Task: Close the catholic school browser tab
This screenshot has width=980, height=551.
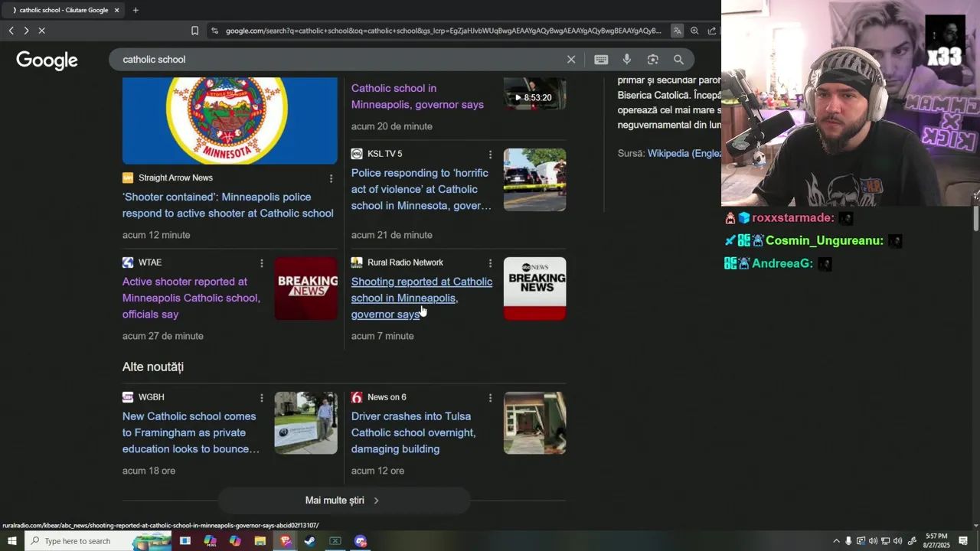Action: pyautogui.click(x=116, y=10)
